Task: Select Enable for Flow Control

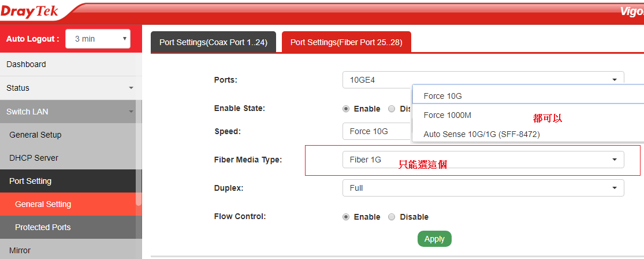Action: (347, 217)
